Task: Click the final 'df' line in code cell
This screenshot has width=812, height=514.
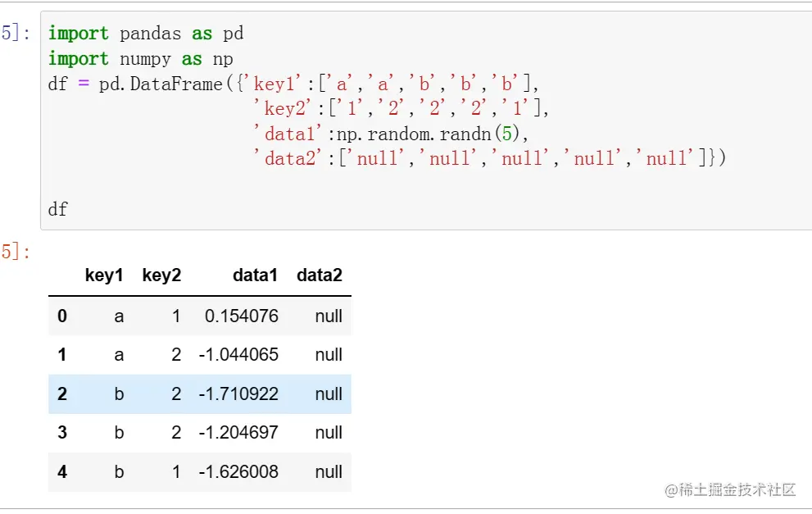Action: click(57, 209)
